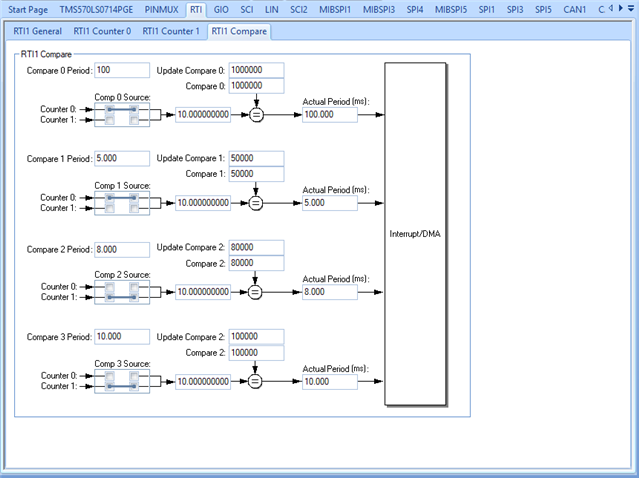
Task: Click the compare field showing 100000
Action: 256,353
